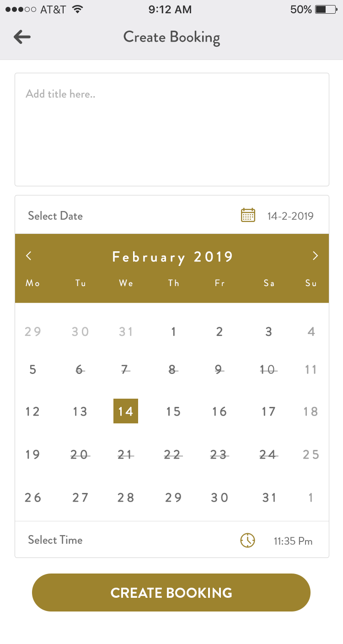Tap Sunday the 25th in the calendar
The image size is (343, 644).
(311, 455)
